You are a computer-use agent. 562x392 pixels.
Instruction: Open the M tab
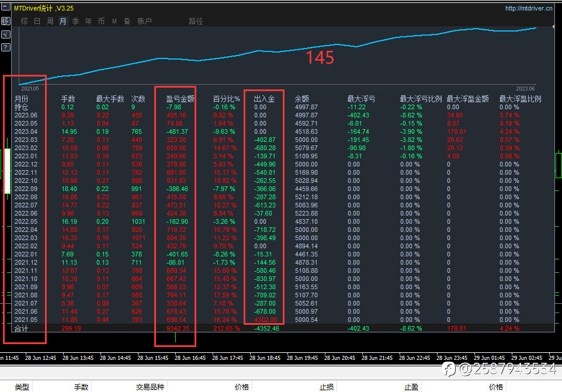pos(115,21)
